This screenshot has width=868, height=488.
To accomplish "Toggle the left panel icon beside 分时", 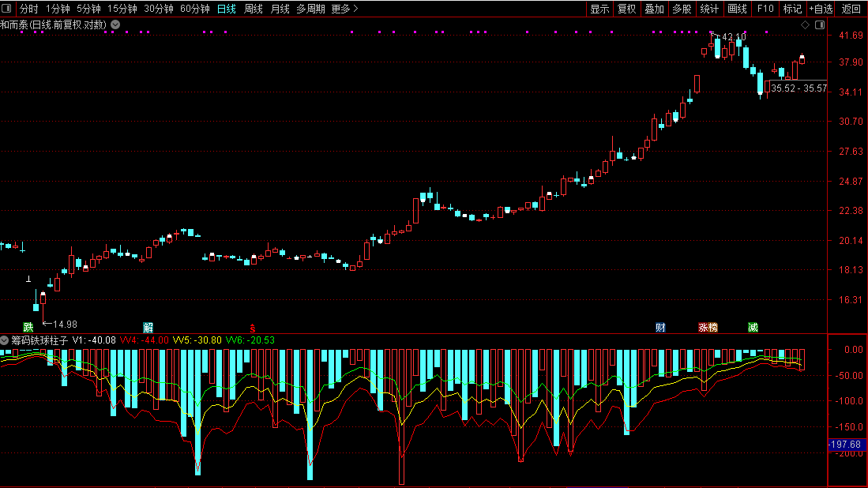I will pos(6,9).
